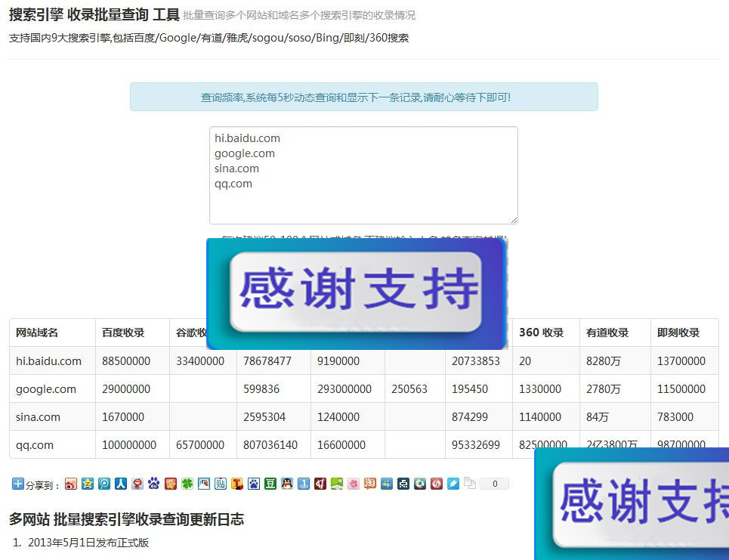Share to Renren via blue 人 icon
The height and width of the screenshot is (560, 729).
pyautogui.click(x=121, y=484)
